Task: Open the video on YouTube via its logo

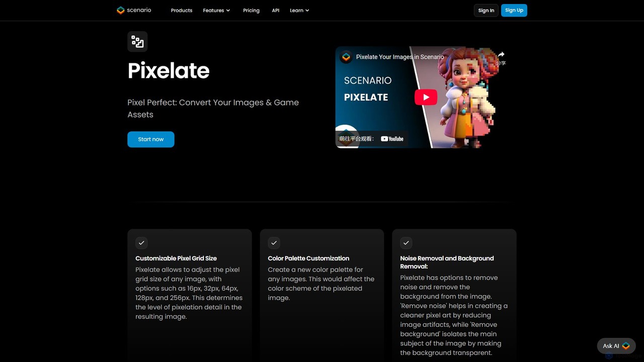Action: click(x=392, y=139)
